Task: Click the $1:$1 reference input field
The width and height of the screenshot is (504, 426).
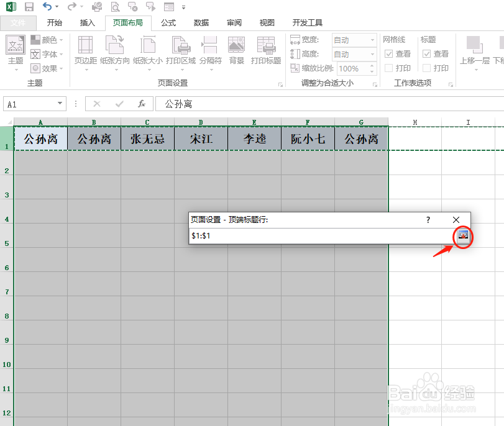Action: 323,236
